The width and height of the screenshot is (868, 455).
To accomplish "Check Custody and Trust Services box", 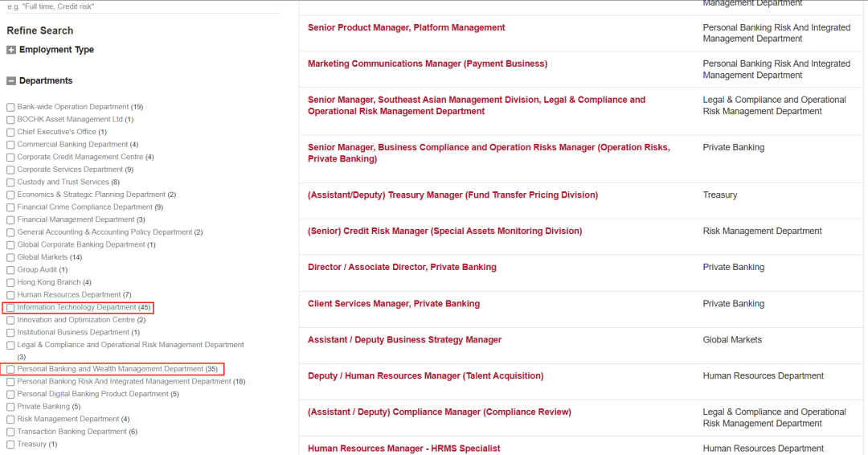I will pyautogui.click(x=10, y=182).
